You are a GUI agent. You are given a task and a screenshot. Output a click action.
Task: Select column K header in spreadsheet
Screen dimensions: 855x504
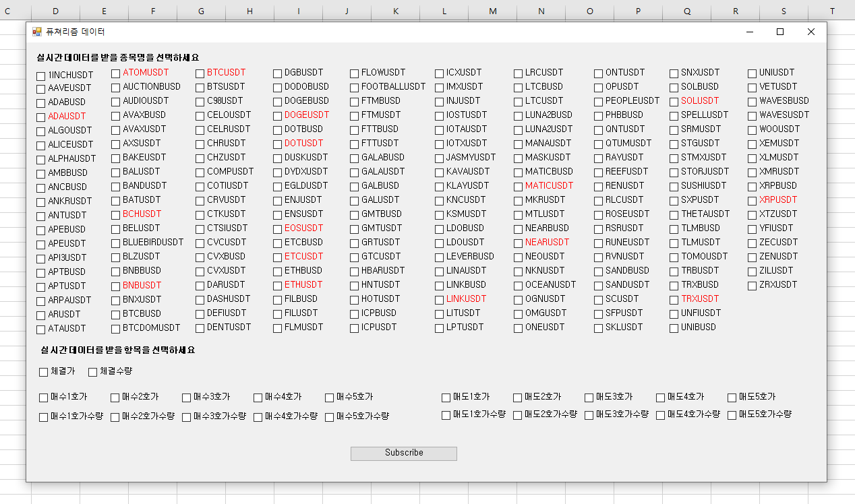[396, 11]
